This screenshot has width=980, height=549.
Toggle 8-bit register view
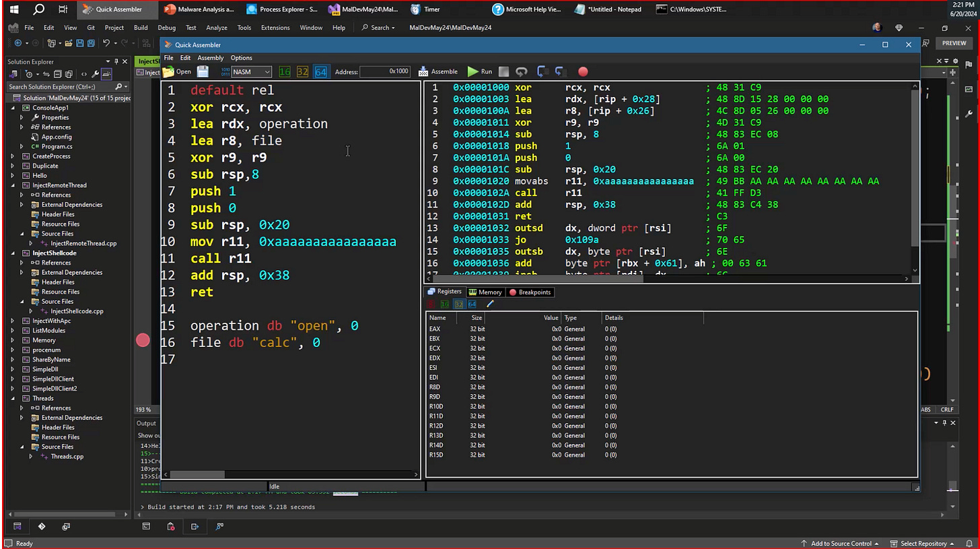tap(431, 304)
